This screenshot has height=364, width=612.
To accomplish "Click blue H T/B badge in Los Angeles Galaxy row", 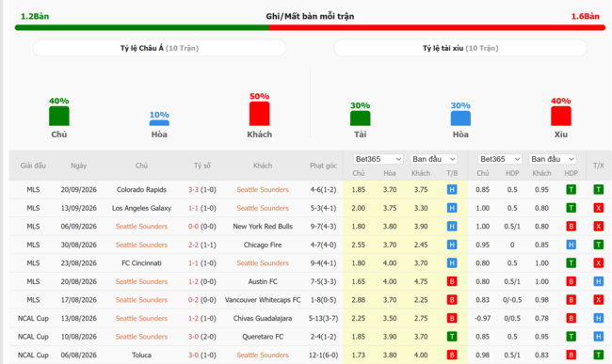I will [x=452, y=208].
